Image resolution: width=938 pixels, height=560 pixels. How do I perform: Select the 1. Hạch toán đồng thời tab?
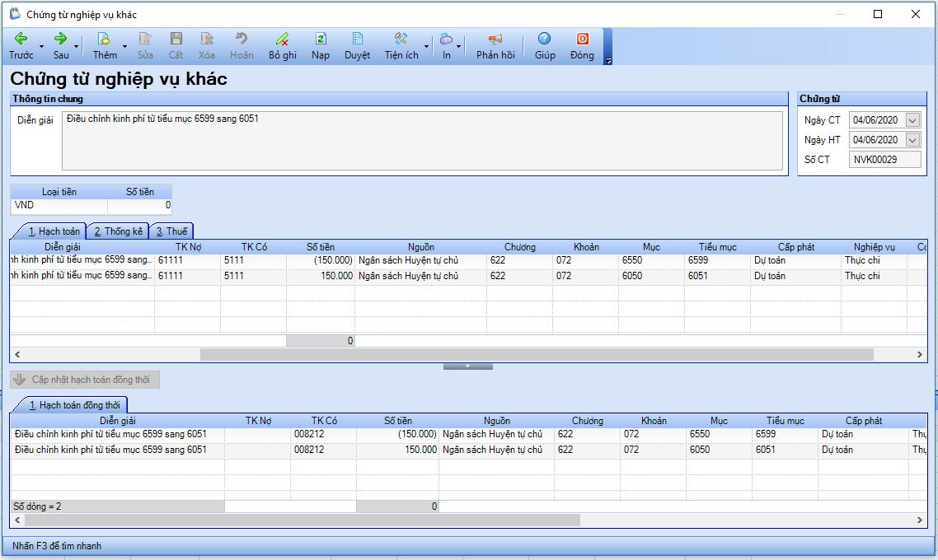[x=74, y=405]
